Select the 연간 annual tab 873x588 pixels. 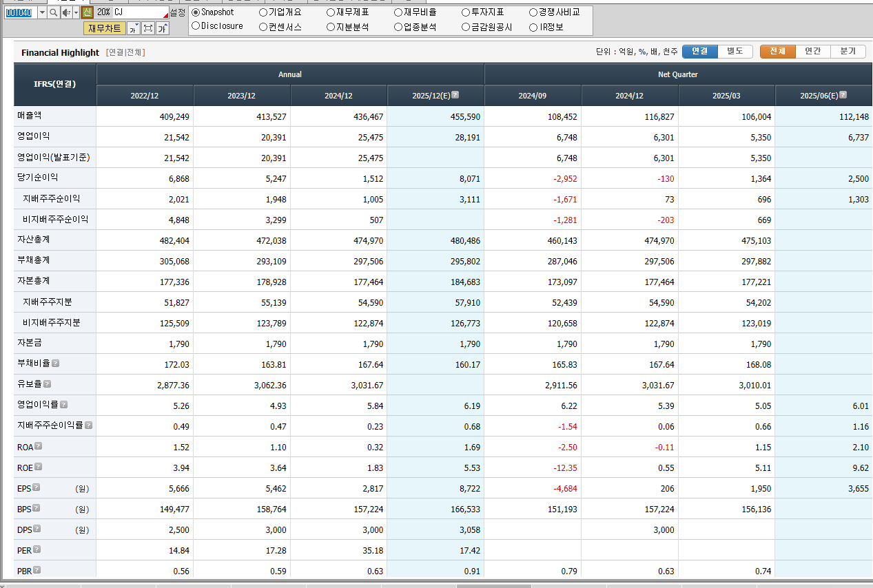[813, 52]
